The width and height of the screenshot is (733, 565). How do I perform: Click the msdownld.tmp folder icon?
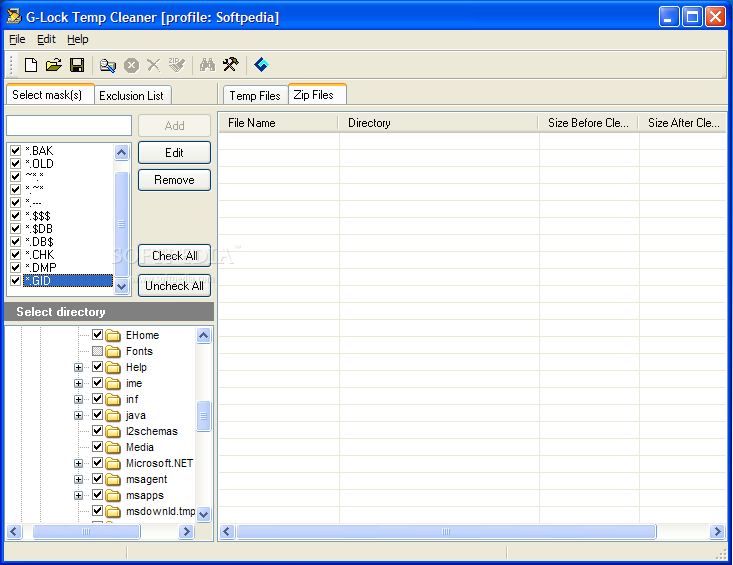[x=113, y=511]
